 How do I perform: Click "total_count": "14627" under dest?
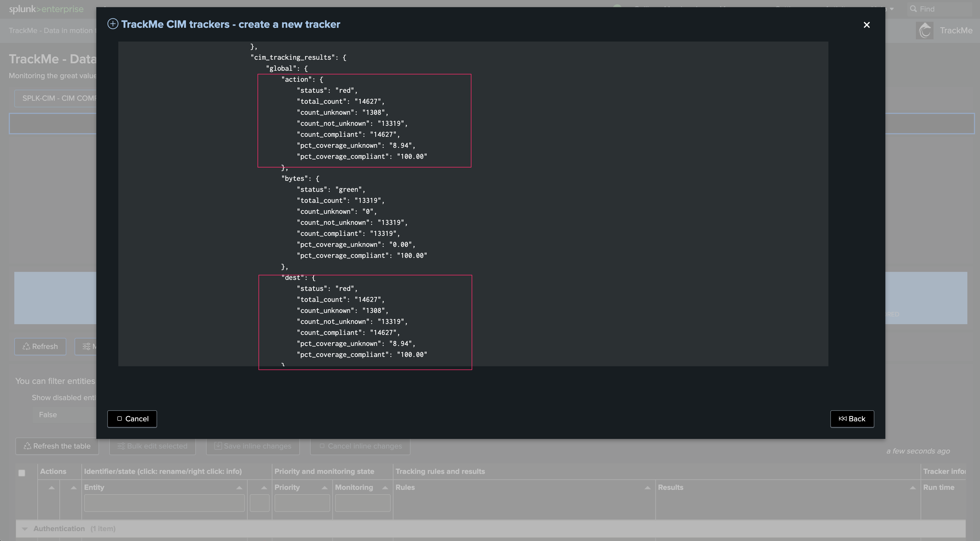pos(341,300)
